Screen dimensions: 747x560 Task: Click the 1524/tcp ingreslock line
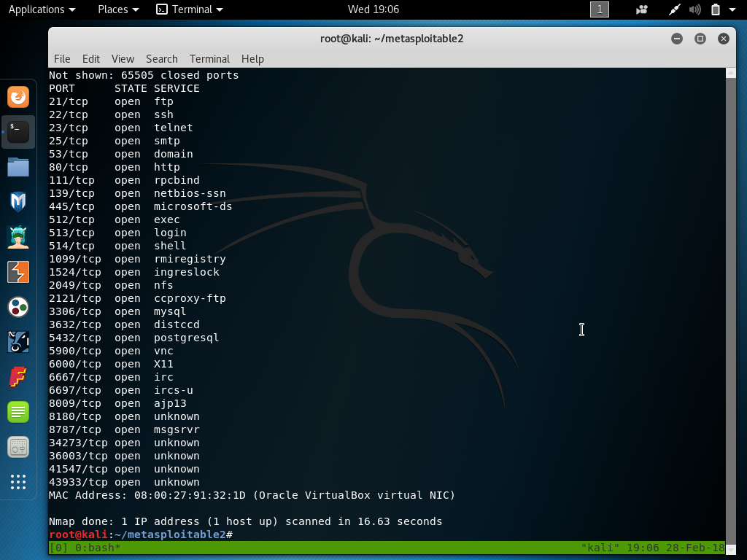(134, 272)
